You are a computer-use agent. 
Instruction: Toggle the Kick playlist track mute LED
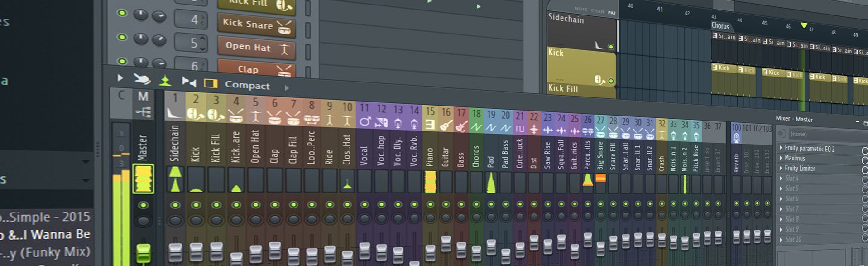(611, 82)
